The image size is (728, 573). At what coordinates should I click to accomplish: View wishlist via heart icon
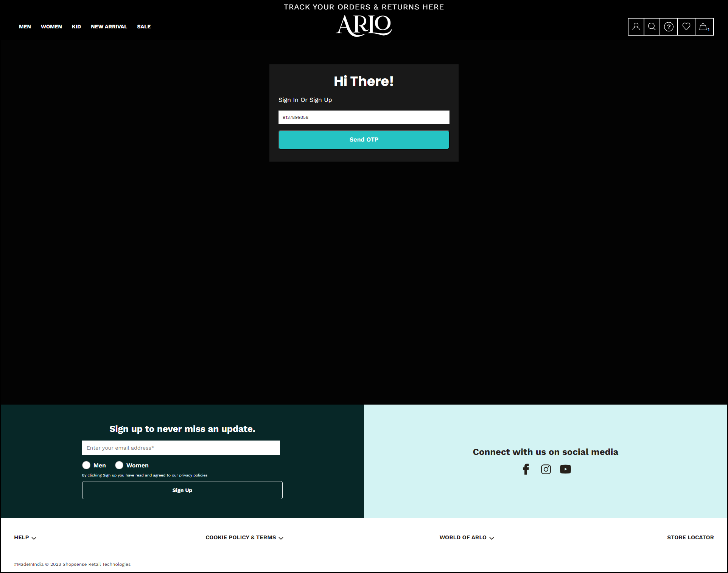pyautogui.click(x=686, y=26)
